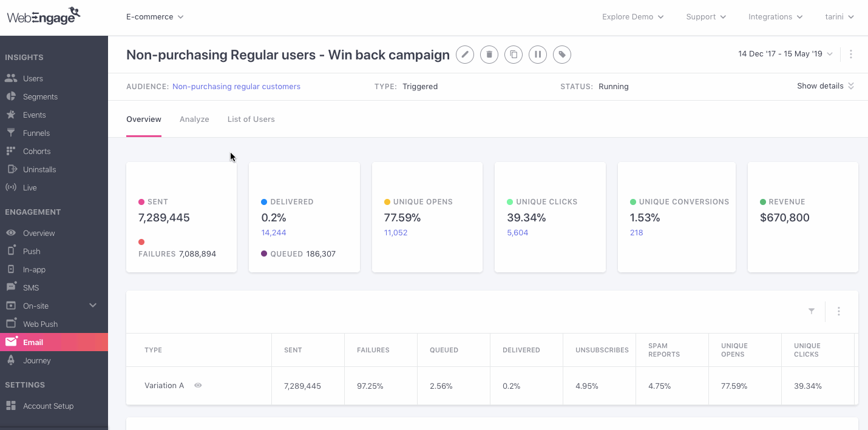Click the Journey rocket icon in sidebar
This screenshot has width=868, height=430.
[11, 360]
